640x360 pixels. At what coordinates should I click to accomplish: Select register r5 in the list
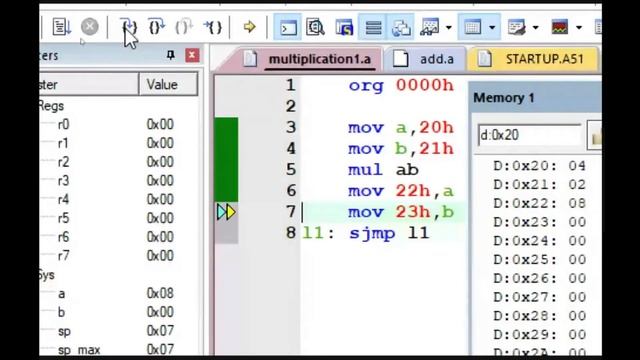(x=63, y=218)
